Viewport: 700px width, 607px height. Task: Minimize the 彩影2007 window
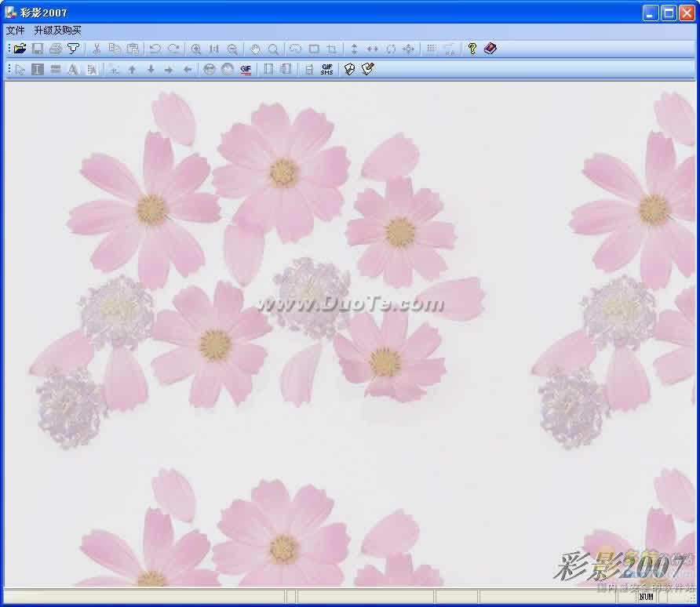(x=651, y=13)
